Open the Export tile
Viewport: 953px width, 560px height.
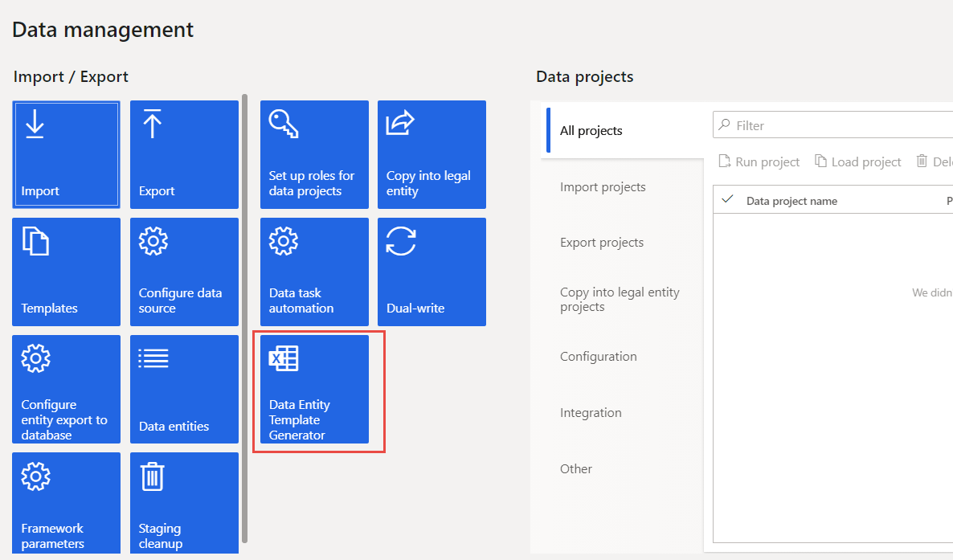point(184,154)
